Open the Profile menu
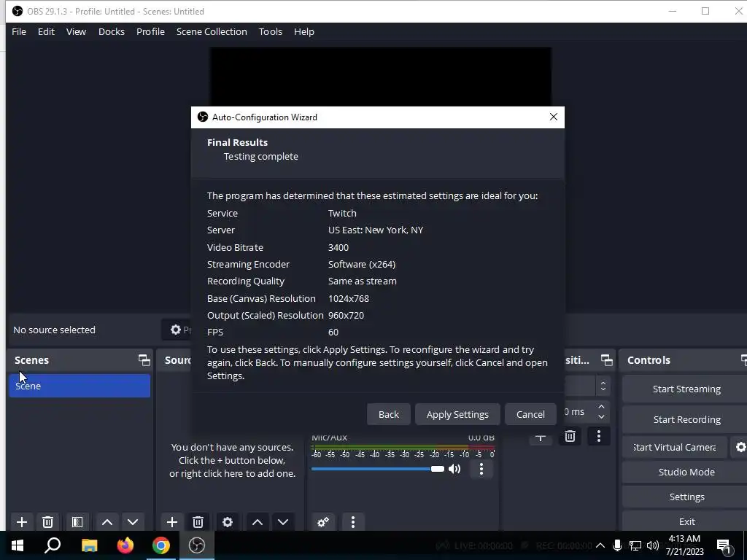The image size is (747, 560). [150, 31]
